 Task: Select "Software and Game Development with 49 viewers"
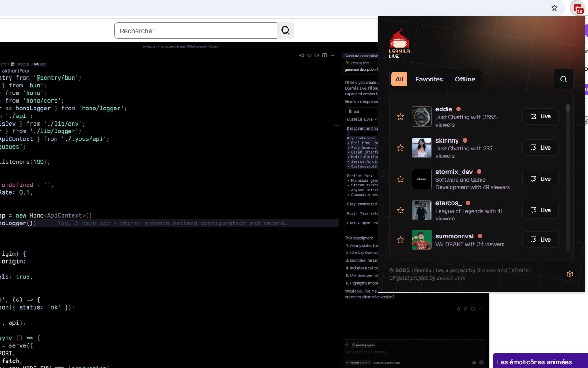pos(473,184)
